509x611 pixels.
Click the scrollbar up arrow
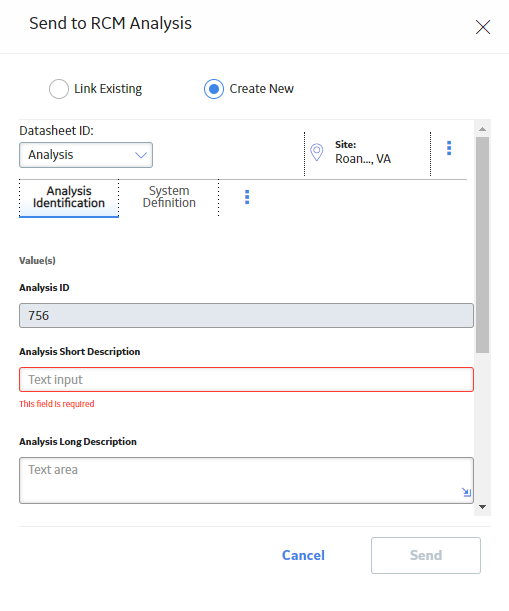point(482,129)
